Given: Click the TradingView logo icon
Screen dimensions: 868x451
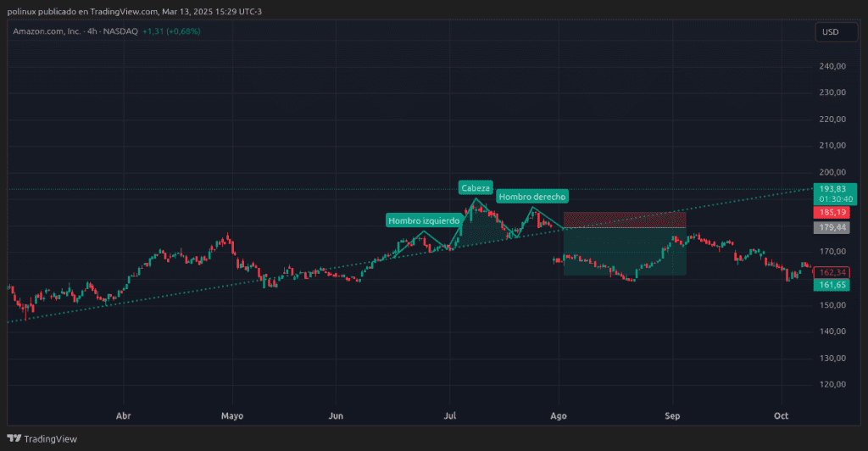Looking at the screenshot, I should pos(14,438).
